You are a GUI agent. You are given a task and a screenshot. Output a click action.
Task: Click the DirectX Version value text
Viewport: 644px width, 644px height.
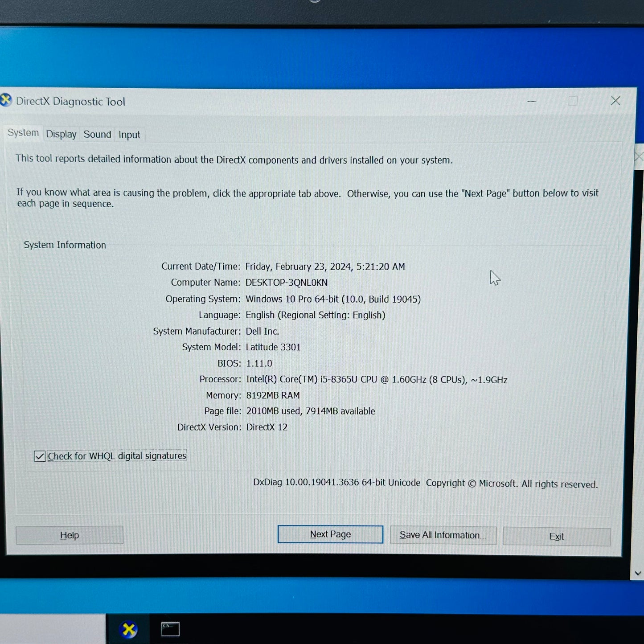click(x=267, y=427)
